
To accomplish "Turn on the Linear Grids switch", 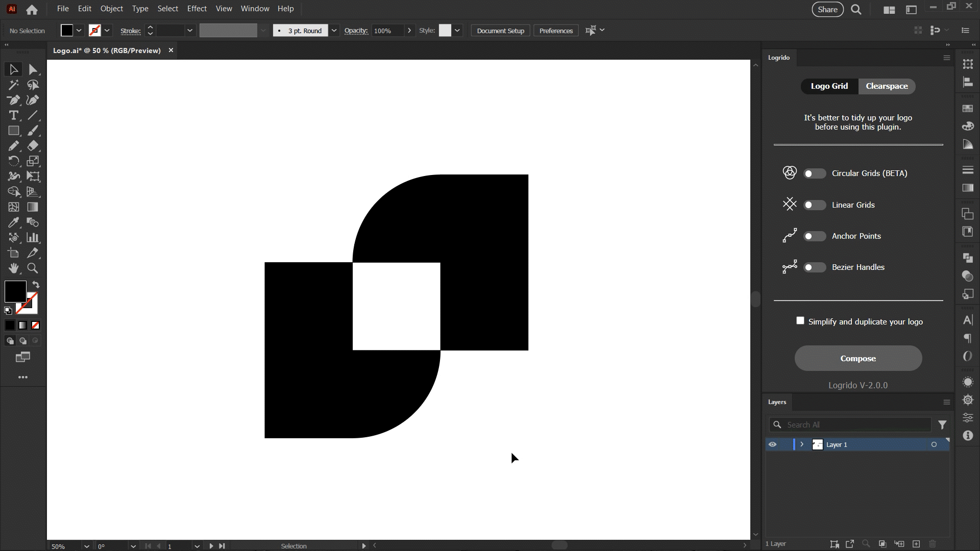I will pos(814,205).
